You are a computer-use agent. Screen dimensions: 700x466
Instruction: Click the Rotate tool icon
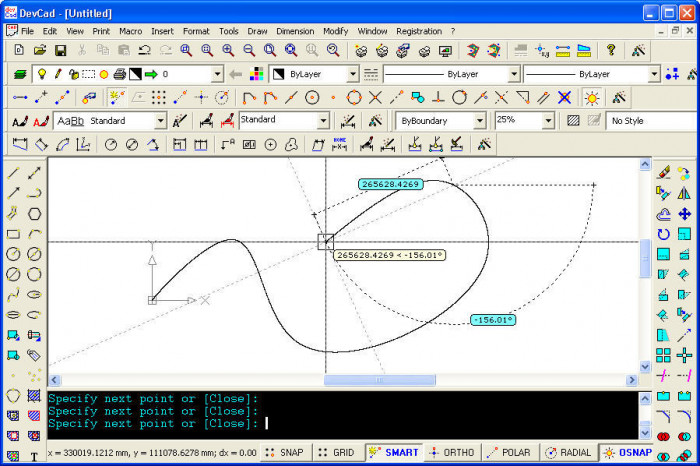(x=663, y=234)
